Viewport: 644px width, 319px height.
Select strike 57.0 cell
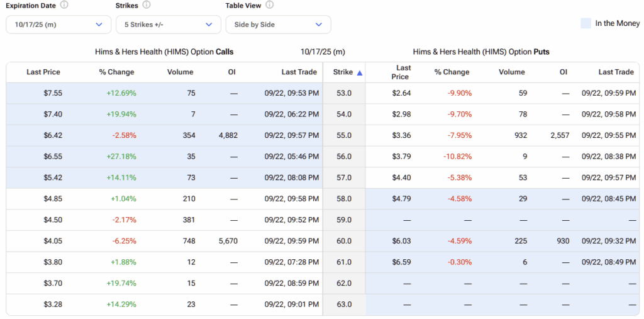344,178
